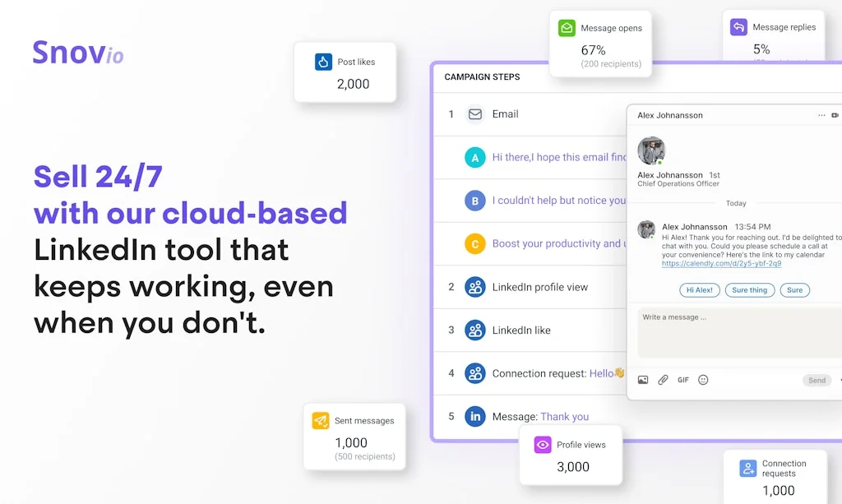Viewport: 842px width, 504px height.
Task: Click the small avatar beside the 13:54 PM message
Action: point(646,229)
